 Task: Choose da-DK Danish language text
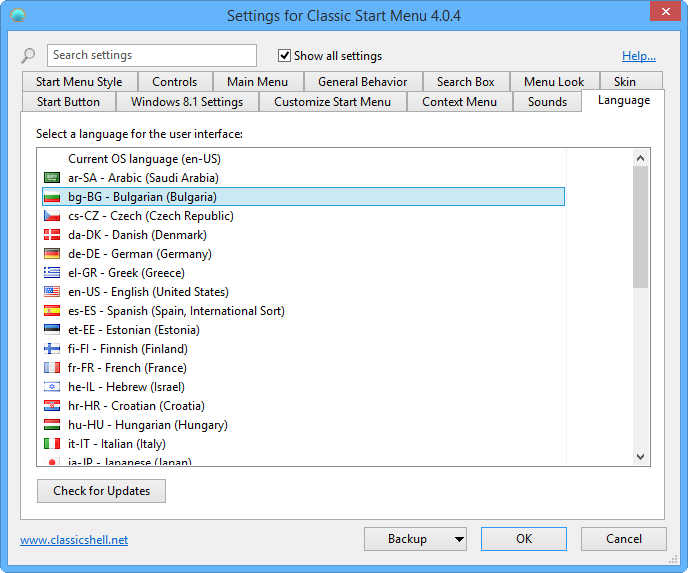137,235
